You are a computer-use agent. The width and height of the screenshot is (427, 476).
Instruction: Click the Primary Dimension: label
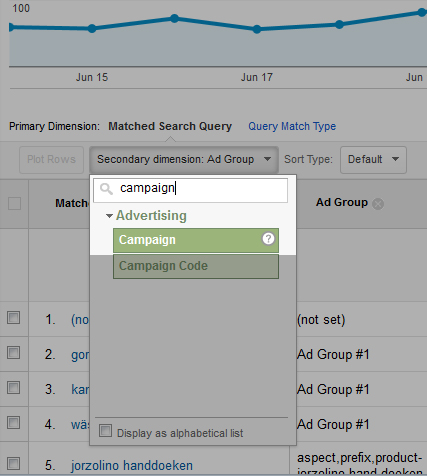54,126
